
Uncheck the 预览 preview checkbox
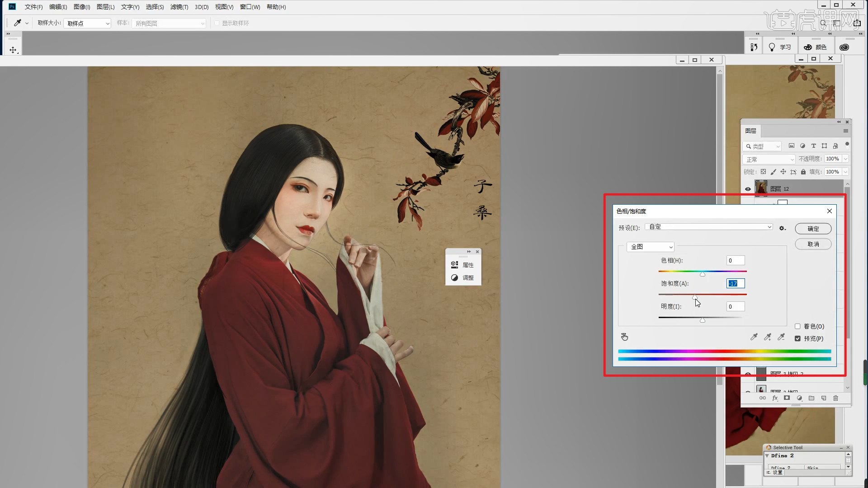797,338
